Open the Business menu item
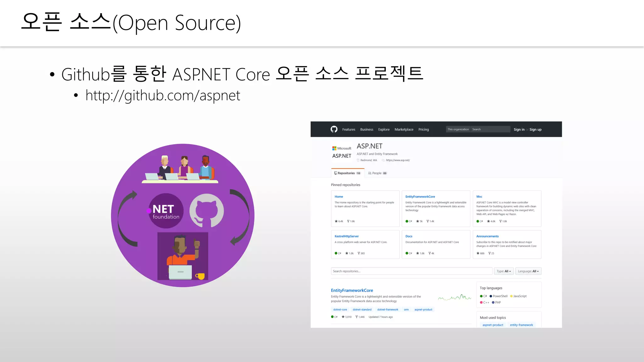Image resolution: width=644 pixels, height=362 pixels. click(x=367, y=129)
